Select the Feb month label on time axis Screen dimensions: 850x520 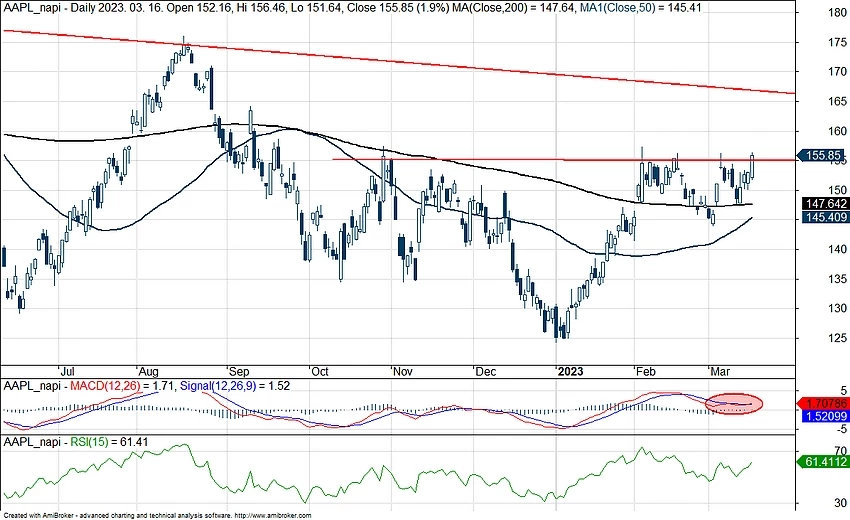[x=646, y=372]
